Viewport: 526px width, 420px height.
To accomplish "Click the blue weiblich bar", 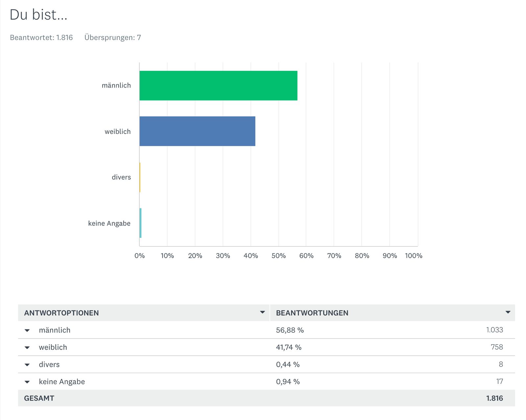I will pos(197,131).
